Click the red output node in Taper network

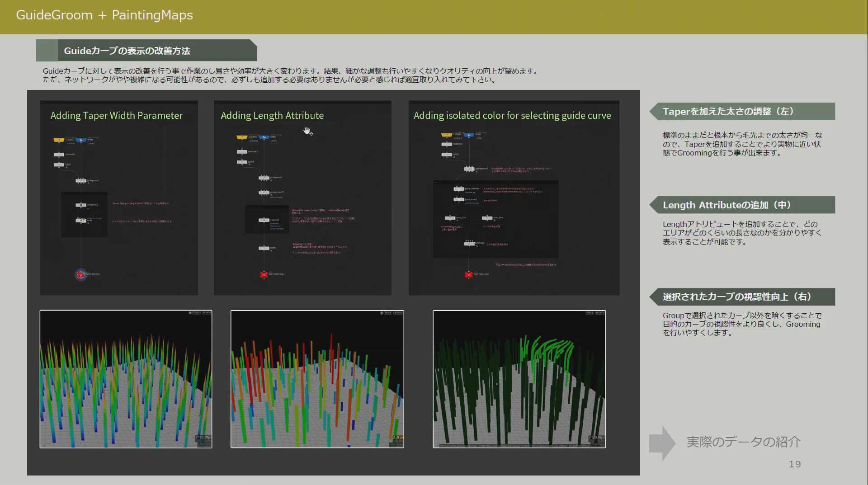pyautogui.click(x=80, y=274)
